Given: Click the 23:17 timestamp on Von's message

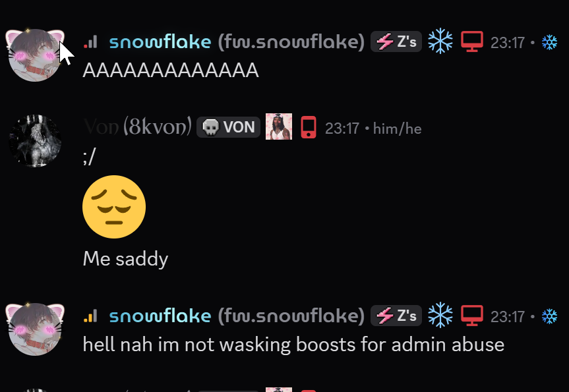Looking at the screenshot, I should [342, 128].
